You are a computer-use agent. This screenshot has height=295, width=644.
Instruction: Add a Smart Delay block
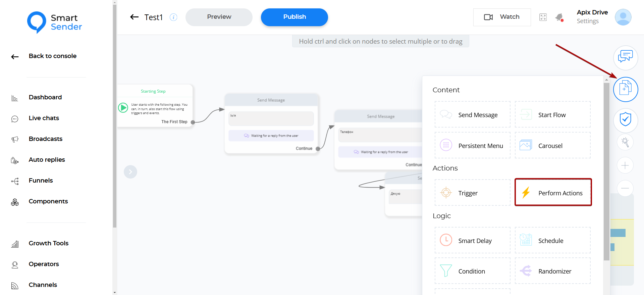click(x=472, y=240)
